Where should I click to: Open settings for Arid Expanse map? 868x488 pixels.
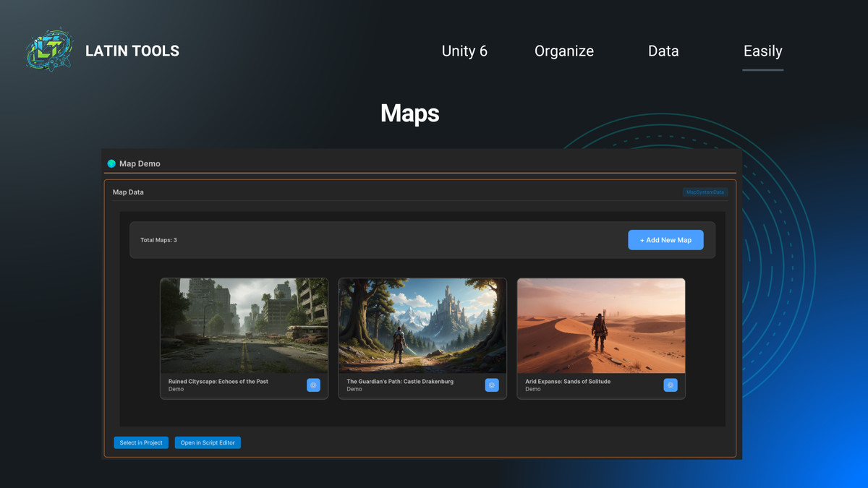click(x=670, y=385)
